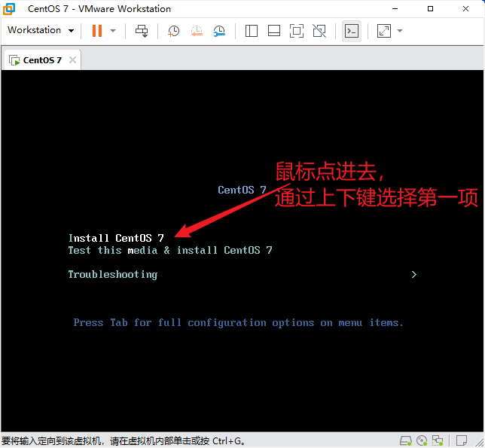Screen dimensions: 485x448
Task: Enter full screen mode
Action: click(x=297, y=31)
